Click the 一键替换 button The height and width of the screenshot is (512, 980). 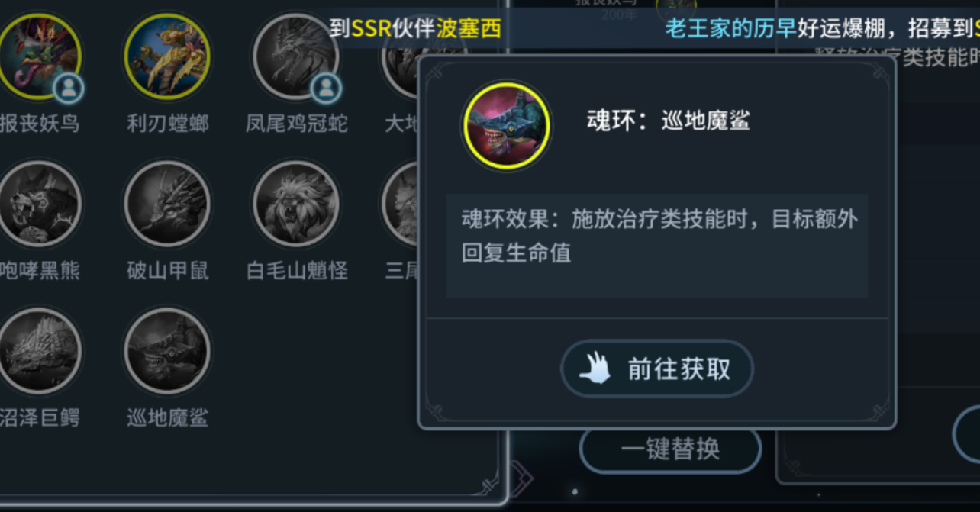click(670, 450)
